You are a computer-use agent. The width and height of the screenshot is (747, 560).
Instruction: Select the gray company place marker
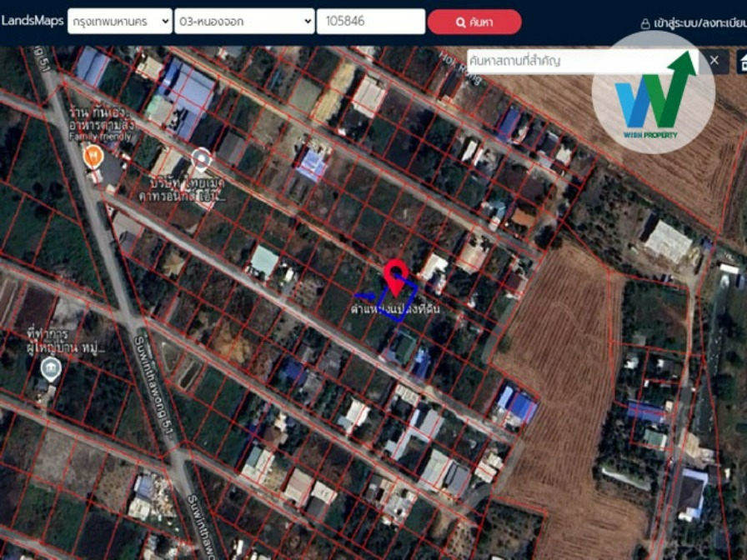201,158
